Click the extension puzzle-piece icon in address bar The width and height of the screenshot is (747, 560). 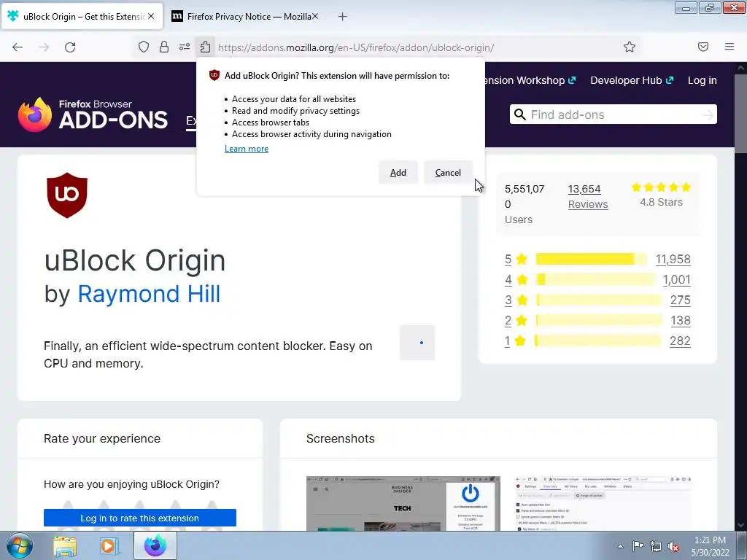coord(205,47)
